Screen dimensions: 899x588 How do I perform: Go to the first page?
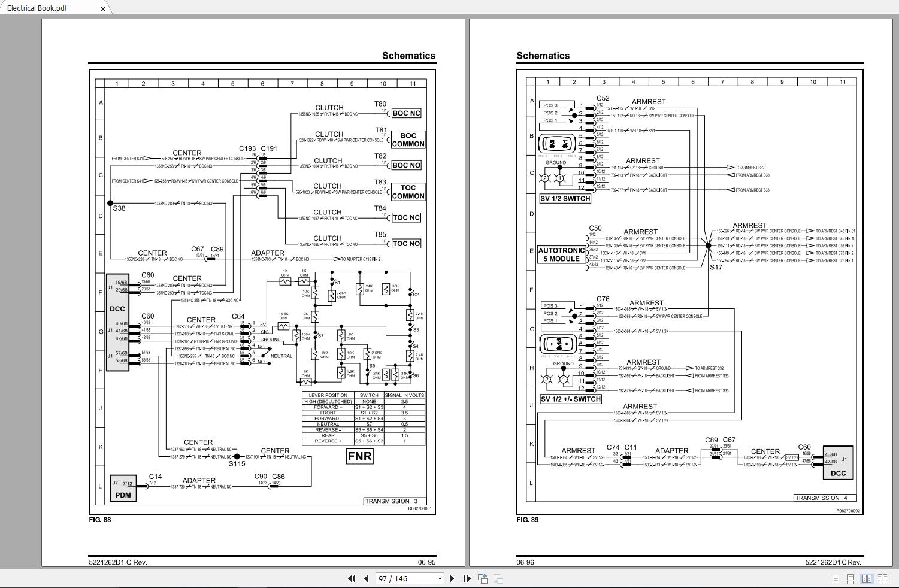352,578
